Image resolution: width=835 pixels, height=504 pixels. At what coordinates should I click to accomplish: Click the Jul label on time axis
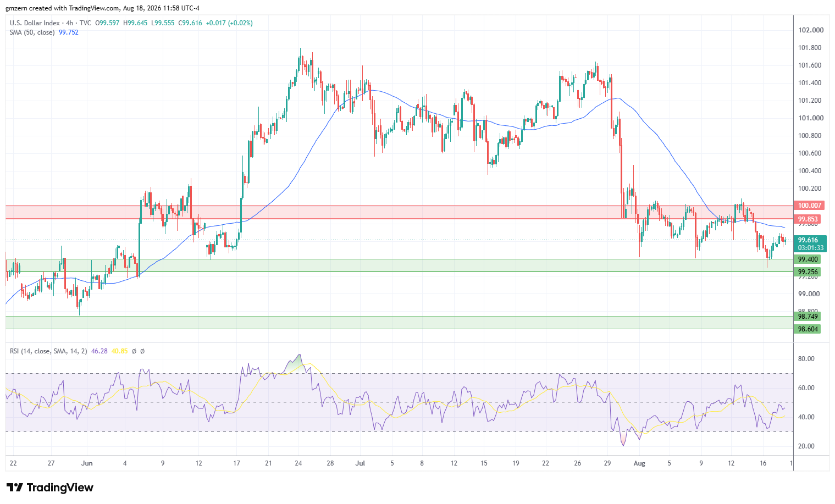click(x=361, y=463)
